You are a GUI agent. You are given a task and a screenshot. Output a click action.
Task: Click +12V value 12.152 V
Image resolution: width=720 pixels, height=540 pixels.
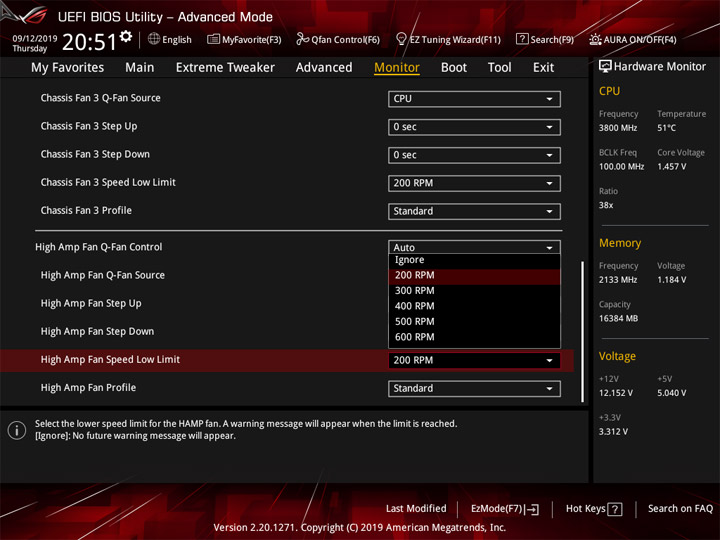[616, 394]
